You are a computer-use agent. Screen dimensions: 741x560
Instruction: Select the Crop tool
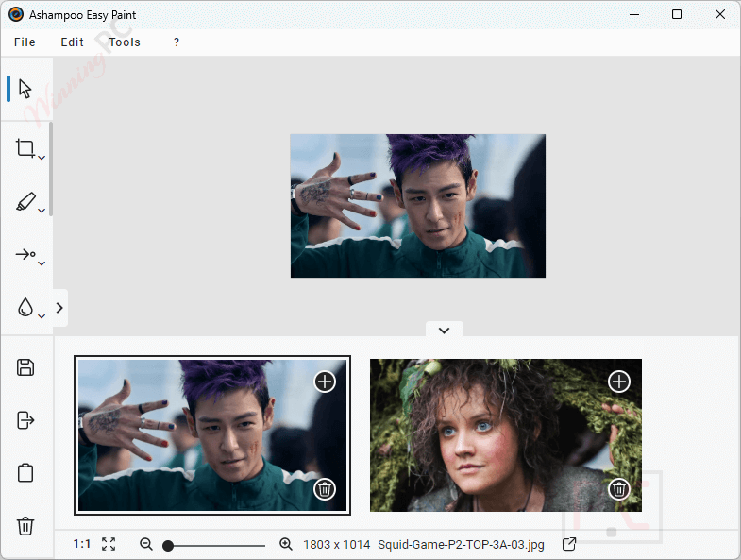click(x=25, y=148)
